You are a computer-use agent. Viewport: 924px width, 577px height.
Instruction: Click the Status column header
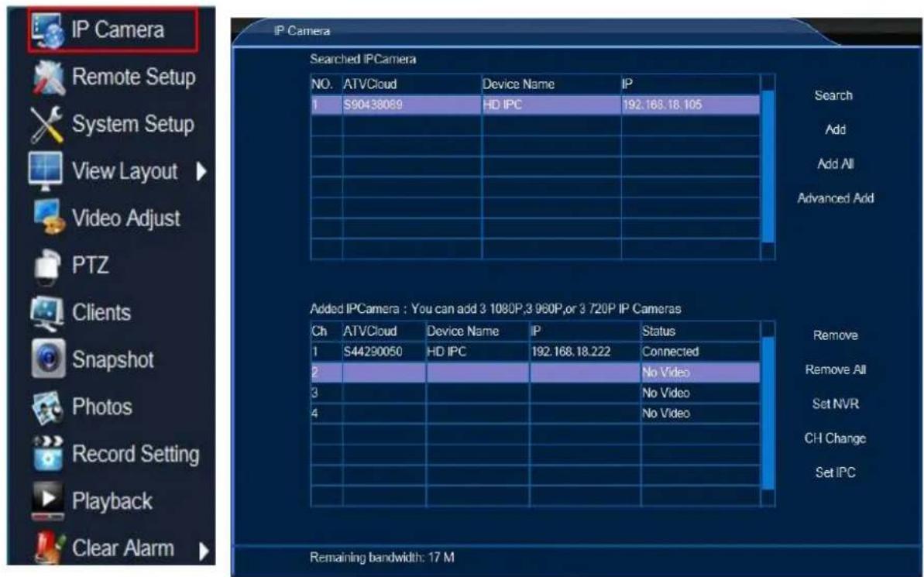(x=658, y=331)
